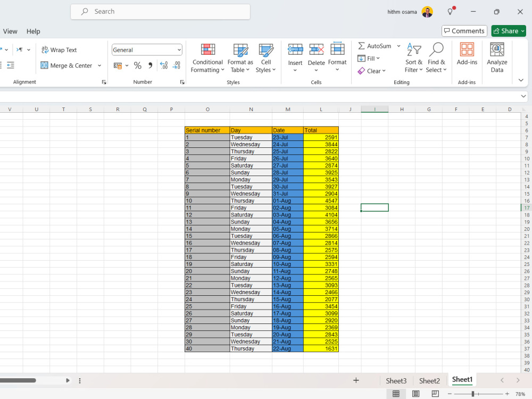532x399 pixels.
Task: Open Conditional Formatting menu
Action: click(207, 58)
